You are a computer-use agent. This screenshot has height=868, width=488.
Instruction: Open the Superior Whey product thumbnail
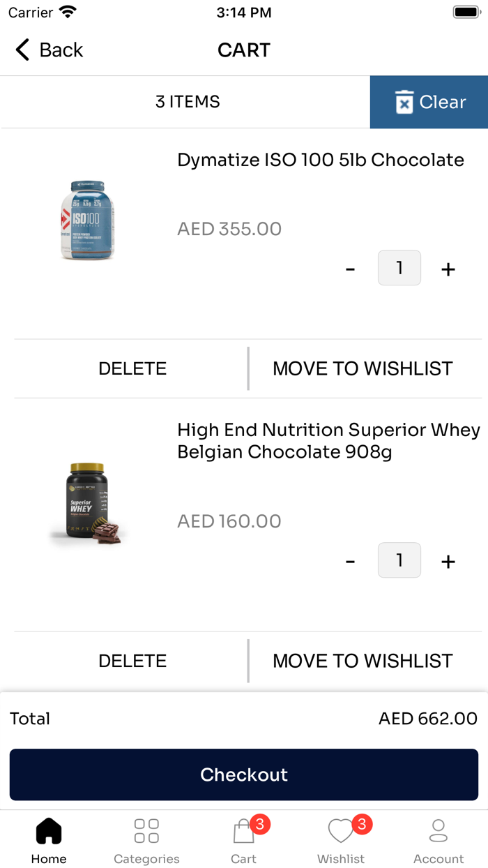click(88, 501)
